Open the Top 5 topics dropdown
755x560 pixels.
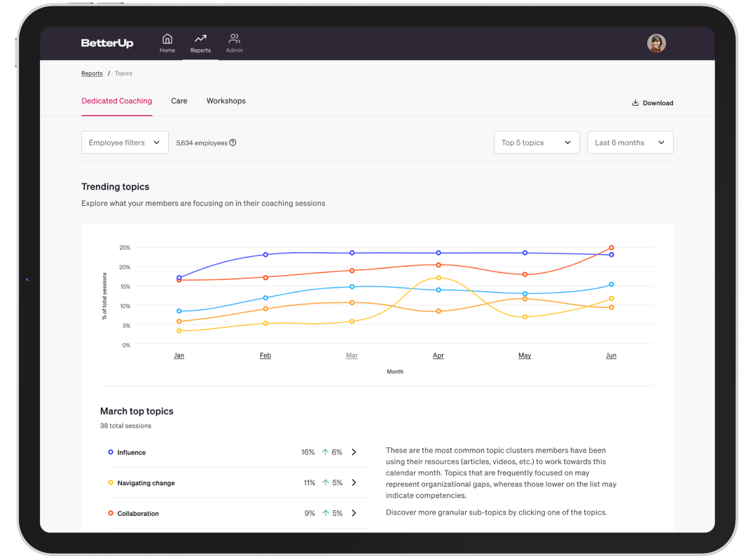click(536, 143)
